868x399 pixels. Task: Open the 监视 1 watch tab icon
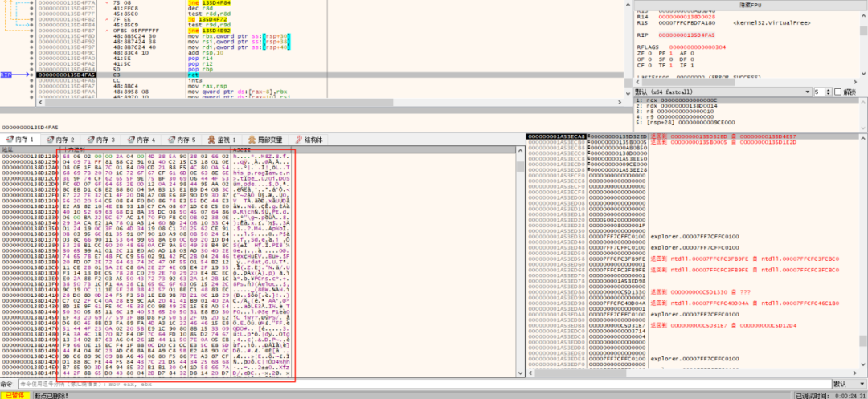[x=211, y=140]
